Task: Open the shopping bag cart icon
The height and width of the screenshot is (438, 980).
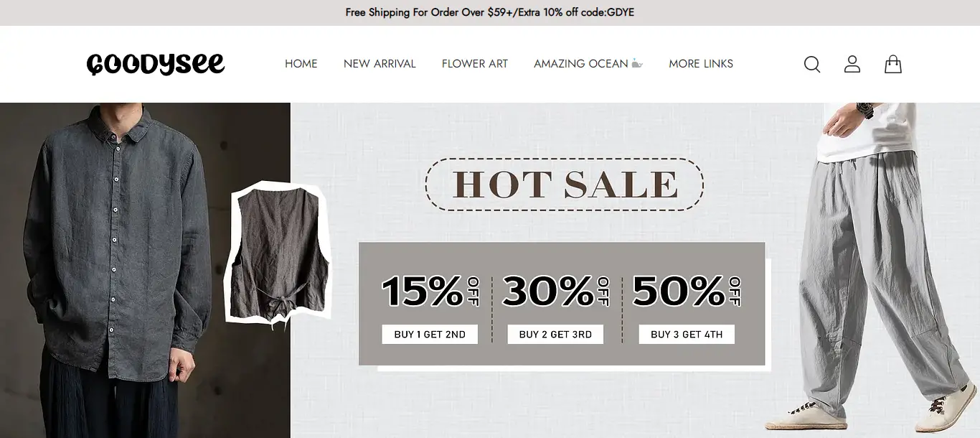Action: tap(893, 64)
